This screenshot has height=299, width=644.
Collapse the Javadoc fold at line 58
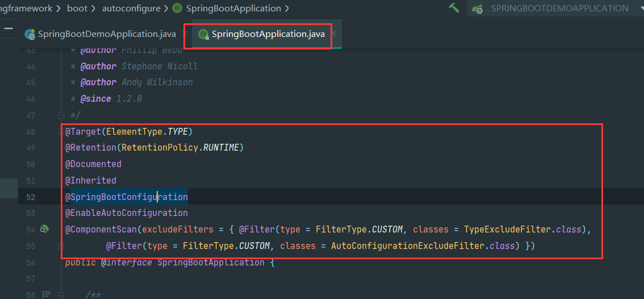61,294
